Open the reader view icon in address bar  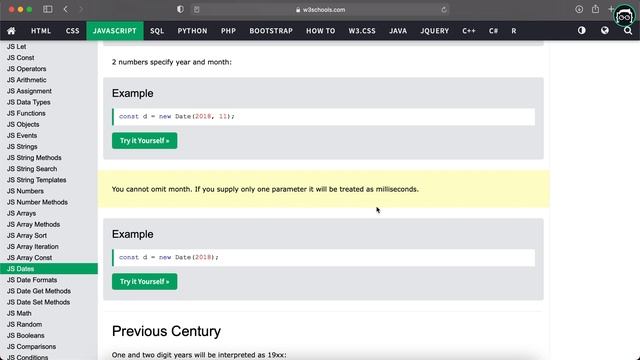(197, 10)
